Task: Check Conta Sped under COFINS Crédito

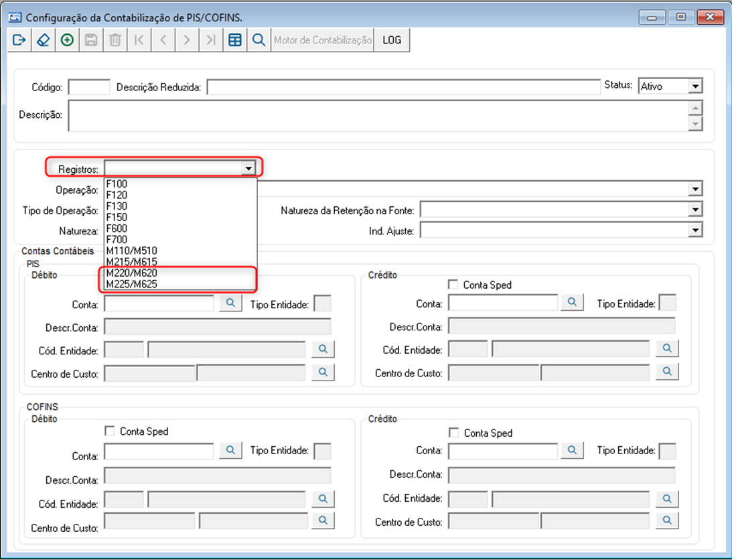Action: [x=454, y=433]
